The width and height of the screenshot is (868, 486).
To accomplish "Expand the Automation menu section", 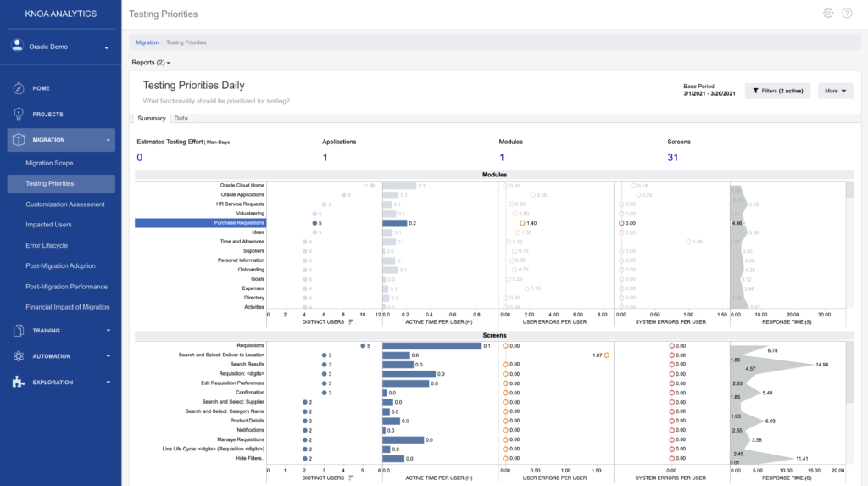I will 108,356.
